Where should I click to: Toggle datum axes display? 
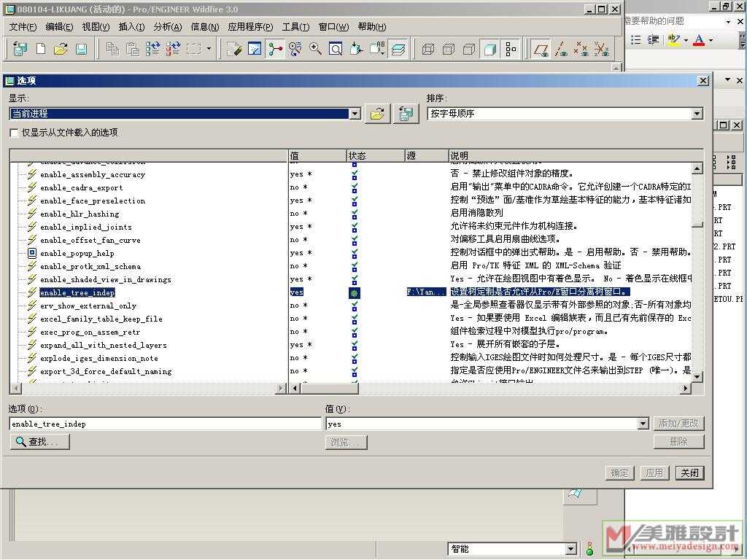[561, 49]
